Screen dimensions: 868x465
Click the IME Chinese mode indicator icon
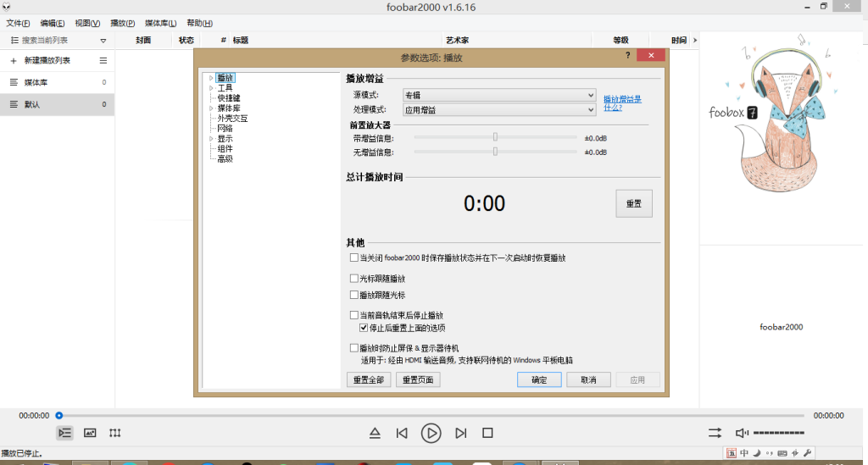[744, 453]
